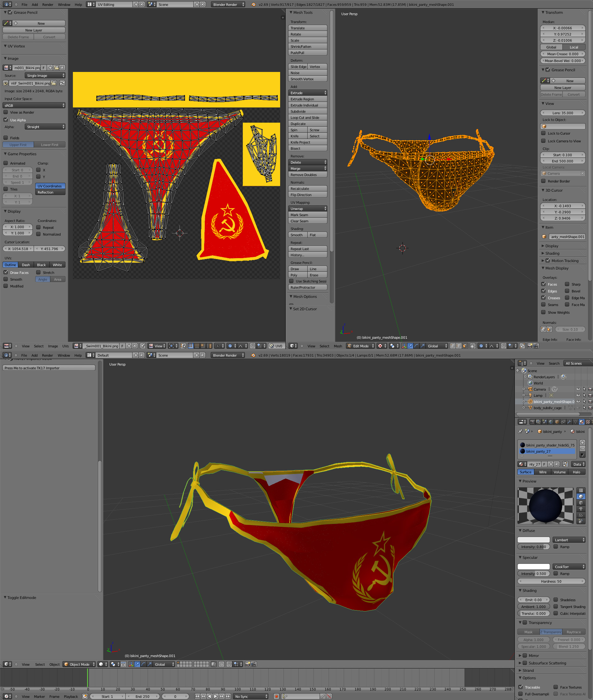593x700 pixels.
Task: Expand the collapsed Mirror panel in material properties
Action: point(520,655)
